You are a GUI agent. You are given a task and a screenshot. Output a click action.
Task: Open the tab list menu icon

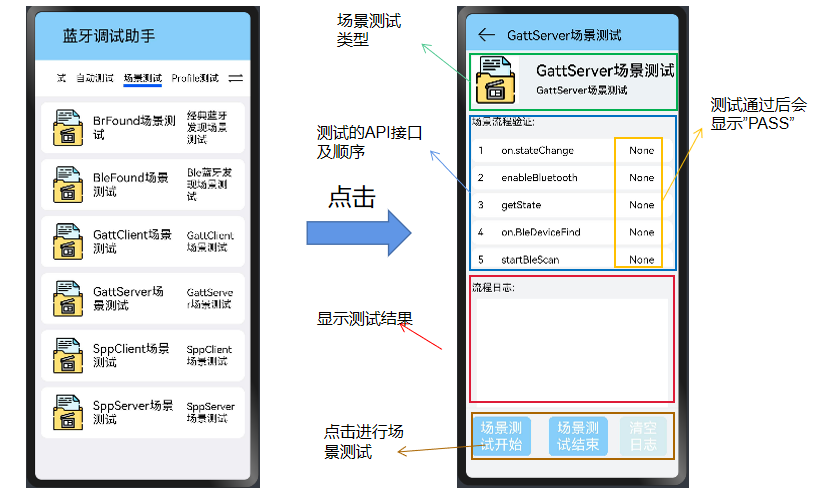click(x=236, y=78)
